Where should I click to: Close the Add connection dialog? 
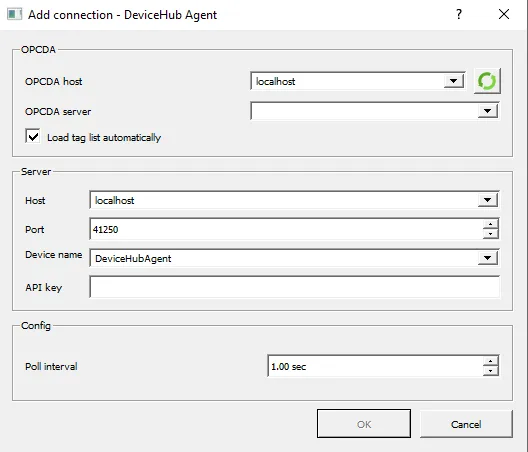[504, 14]
